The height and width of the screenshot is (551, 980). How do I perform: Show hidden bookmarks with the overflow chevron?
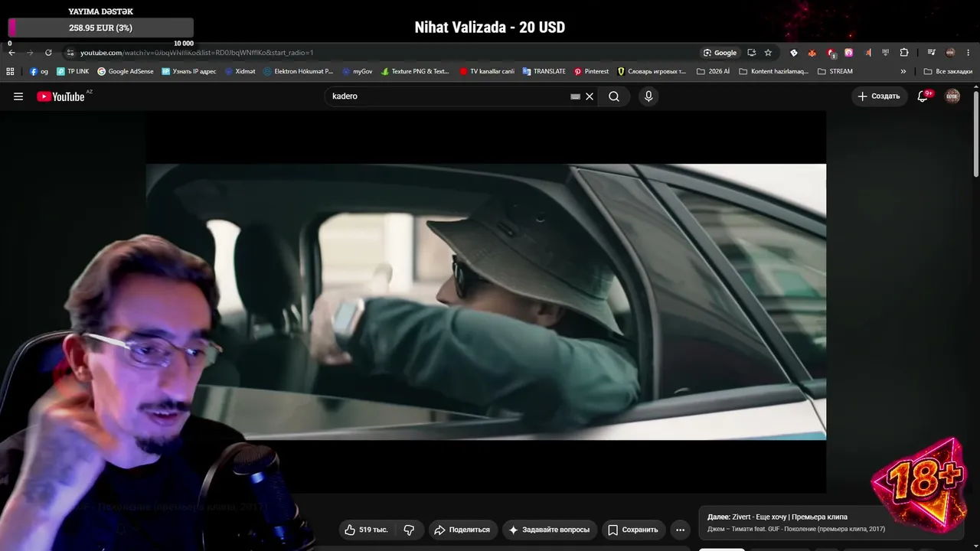coord(903,71)
